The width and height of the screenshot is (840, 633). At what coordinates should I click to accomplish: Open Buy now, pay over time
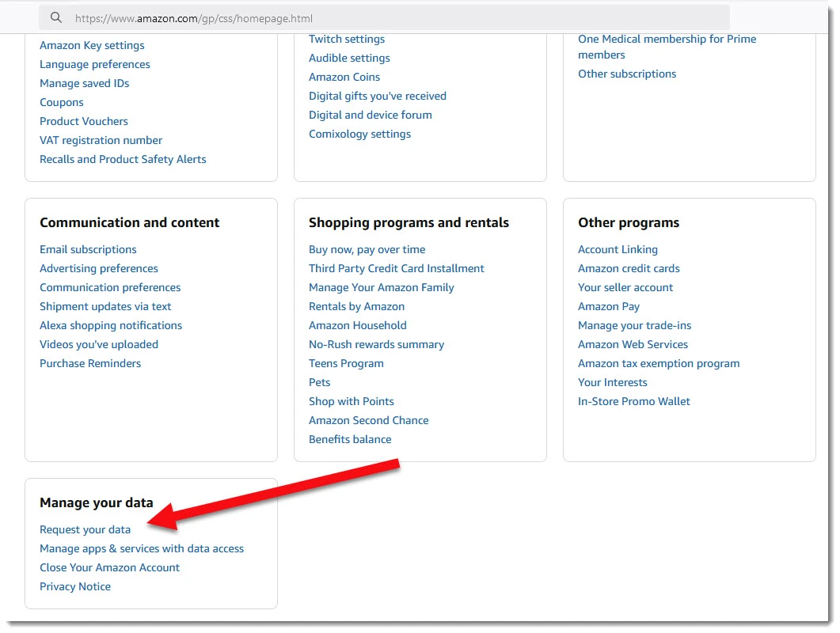(367, 249)
